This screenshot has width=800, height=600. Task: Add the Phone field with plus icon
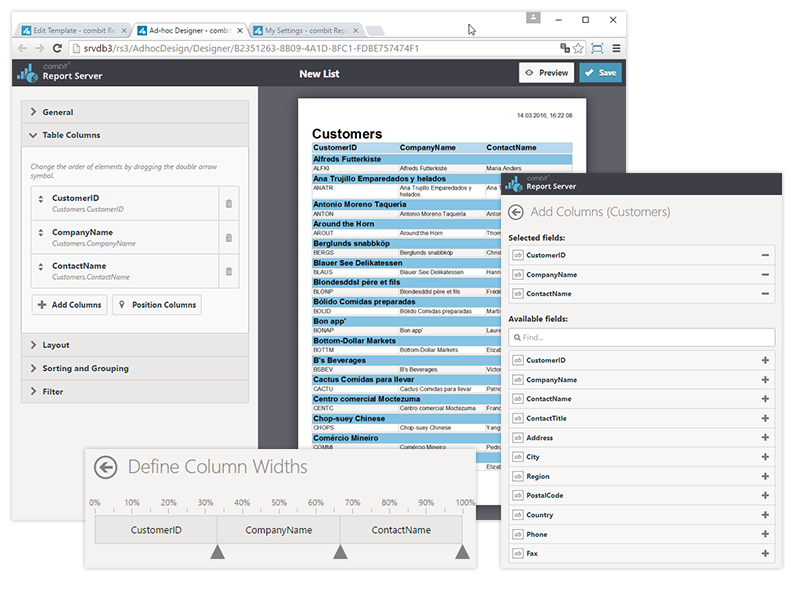pyautogui.click(x=765, y=534)
